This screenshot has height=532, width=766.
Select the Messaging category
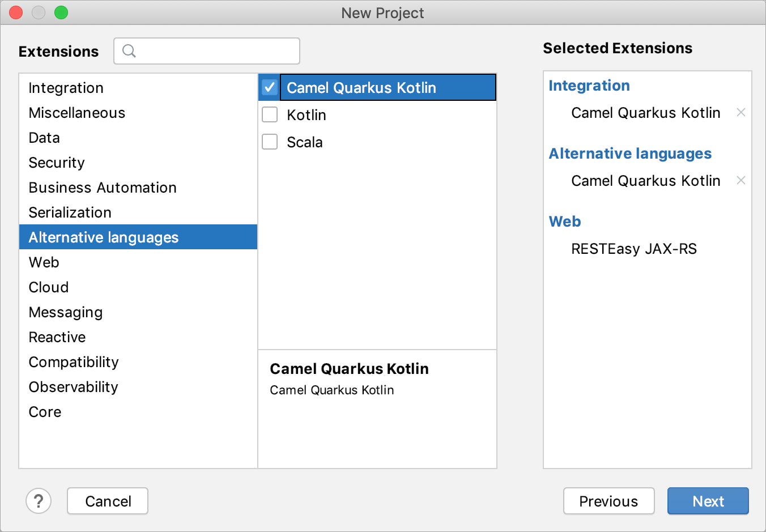coord(138,312)
